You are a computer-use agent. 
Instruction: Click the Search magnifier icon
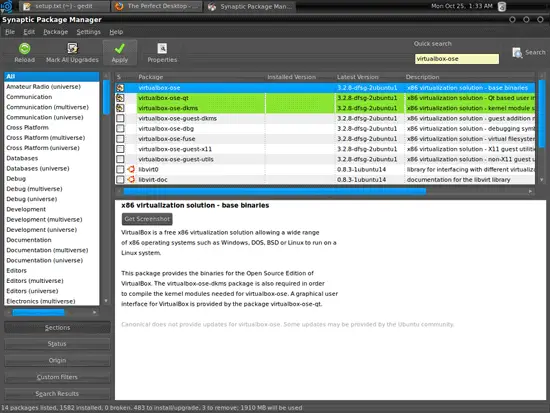pos(517,53)
